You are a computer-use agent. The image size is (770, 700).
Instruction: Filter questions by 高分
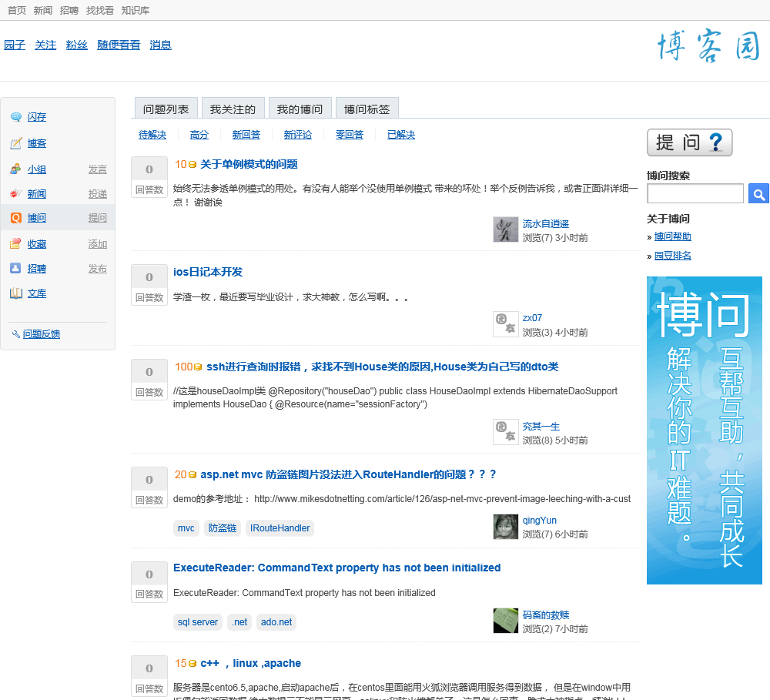click(199, 135)
